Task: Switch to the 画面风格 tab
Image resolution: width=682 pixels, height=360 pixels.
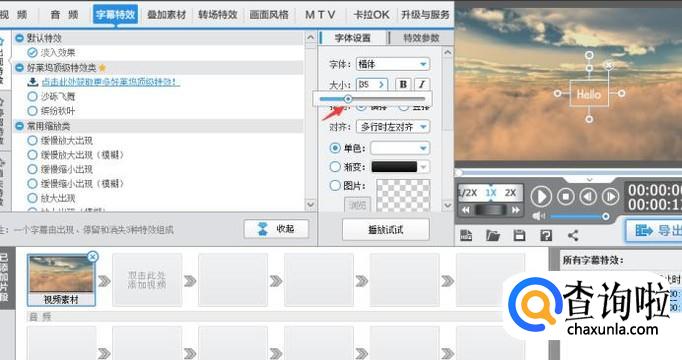Action: point(269,14)
